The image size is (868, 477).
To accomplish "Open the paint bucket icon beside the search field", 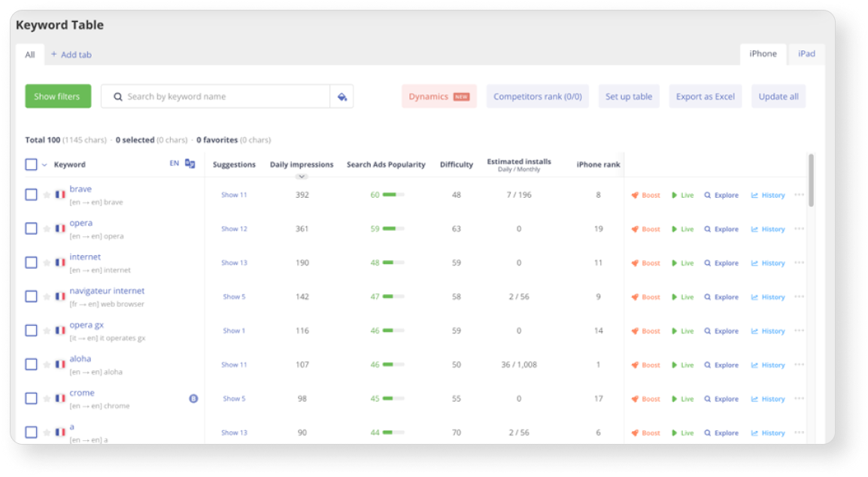I will [341, 96].
